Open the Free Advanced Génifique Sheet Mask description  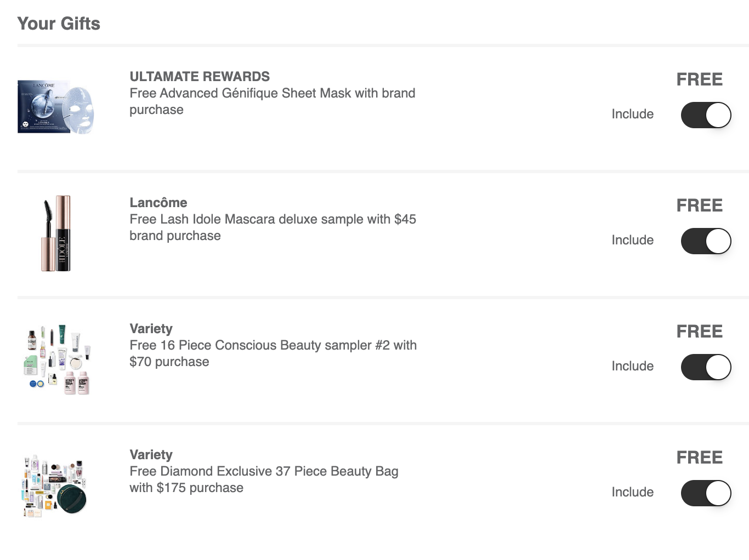[273, 101]
